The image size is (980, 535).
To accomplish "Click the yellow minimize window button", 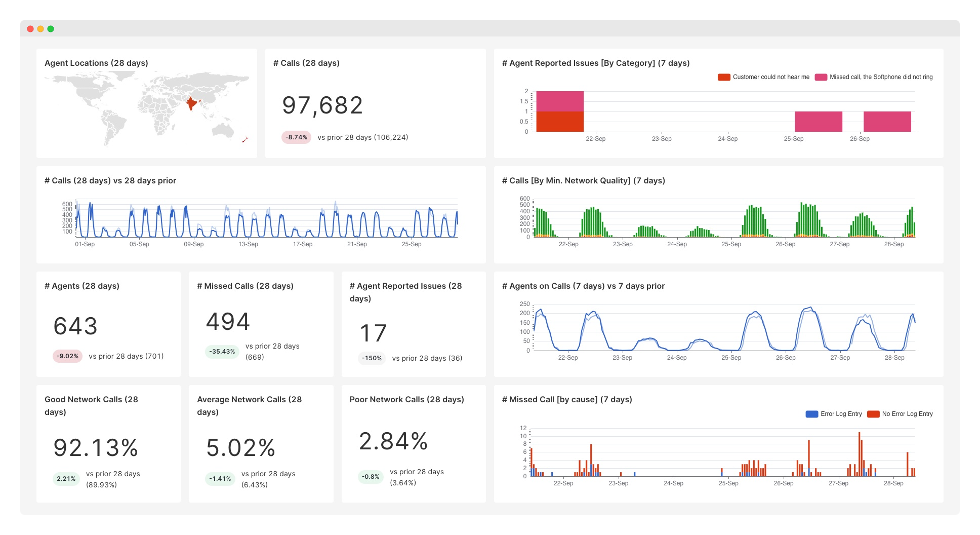I will [40, 29].
